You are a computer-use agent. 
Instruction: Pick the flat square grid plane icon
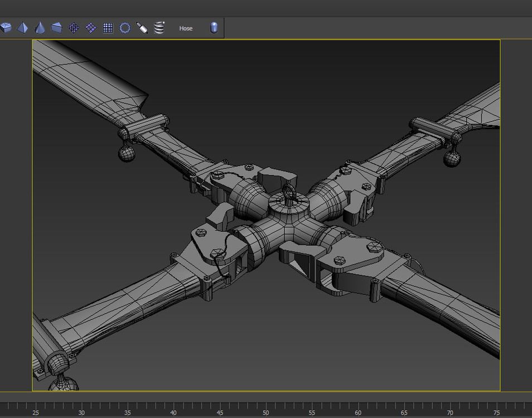coord(108,28)
